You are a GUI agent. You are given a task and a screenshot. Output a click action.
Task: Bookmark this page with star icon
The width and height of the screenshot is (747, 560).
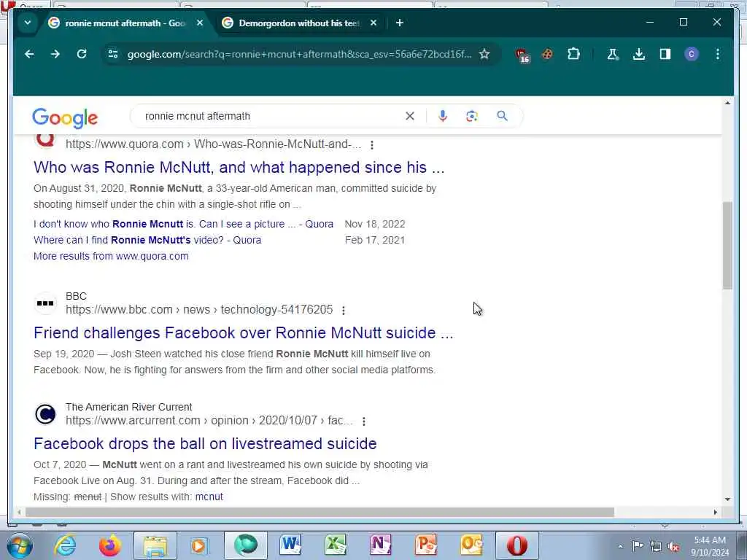[484, 54]
